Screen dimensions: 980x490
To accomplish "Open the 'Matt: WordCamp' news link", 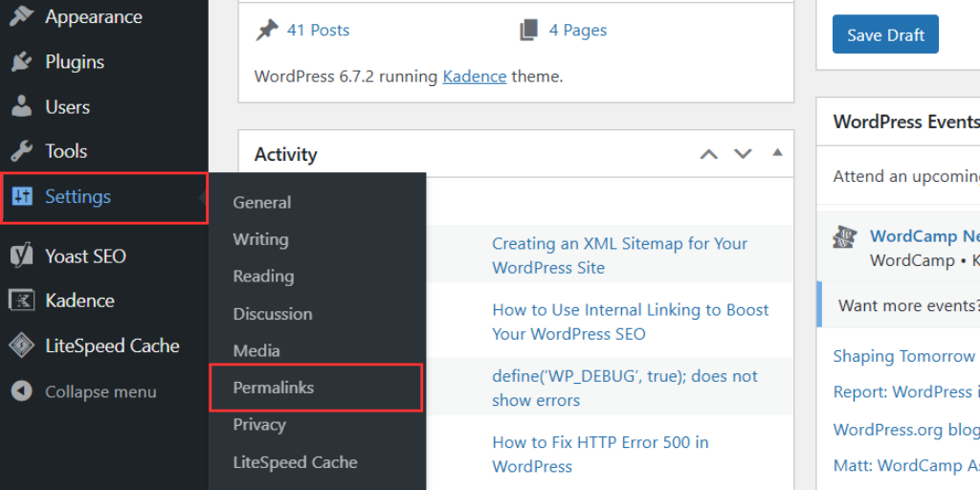I will 906,466.
